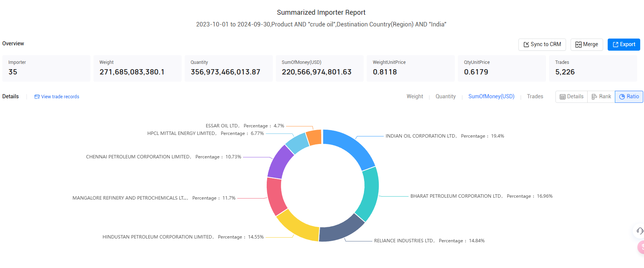Click the pink floating widget icon

(641, 247)
